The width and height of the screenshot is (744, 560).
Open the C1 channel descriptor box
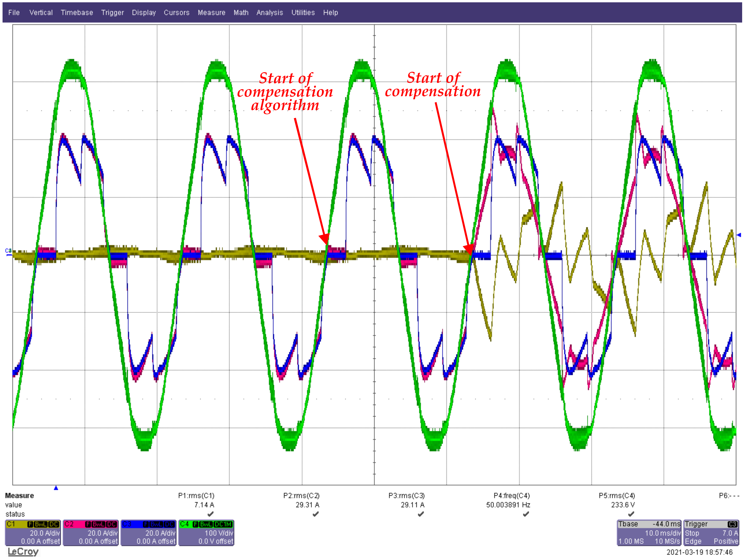coord(33,533)
